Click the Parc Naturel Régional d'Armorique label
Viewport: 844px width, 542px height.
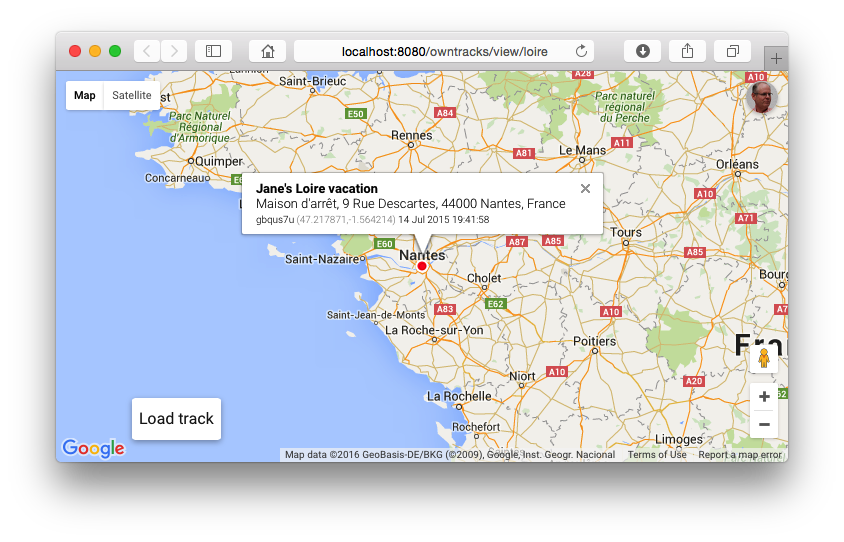[x=200, y=127]
